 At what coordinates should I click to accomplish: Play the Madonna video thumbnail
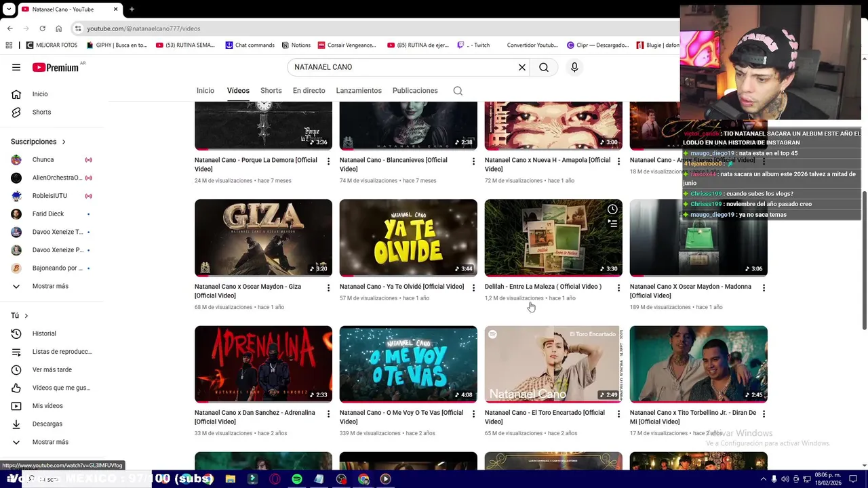698,238
